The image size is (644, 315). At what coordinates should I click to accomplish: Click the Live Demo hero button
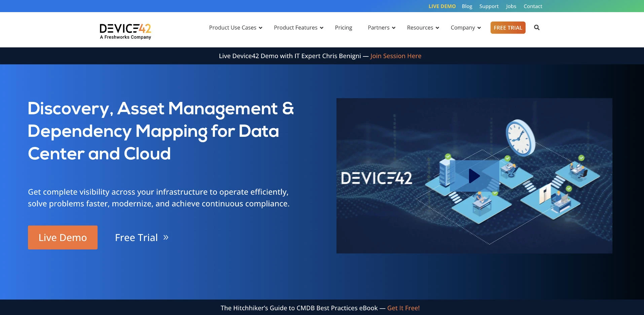(x=63, y=237)
